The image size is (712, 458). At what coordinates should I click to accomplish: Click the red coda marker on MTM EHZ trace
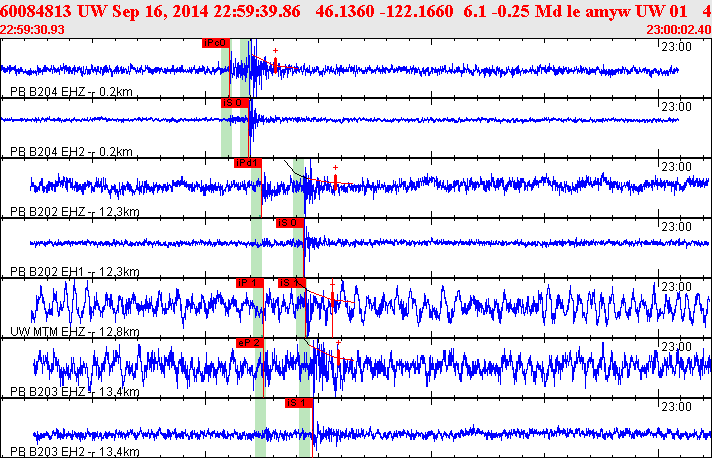(x=332, y=298)
